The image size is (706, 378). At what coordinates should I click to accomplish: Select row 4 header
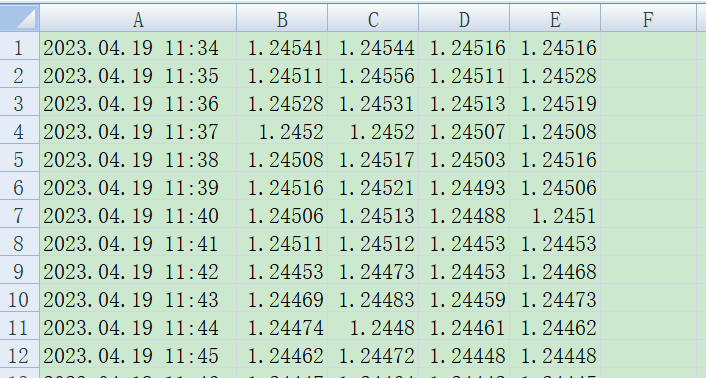19,130
